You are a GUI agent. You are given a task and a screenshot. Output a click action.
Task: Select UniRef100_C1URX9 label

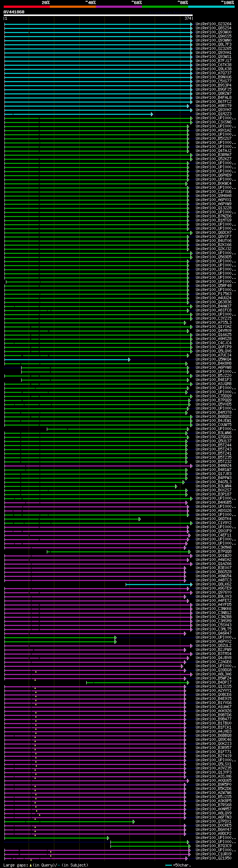[x=213, y=854]
